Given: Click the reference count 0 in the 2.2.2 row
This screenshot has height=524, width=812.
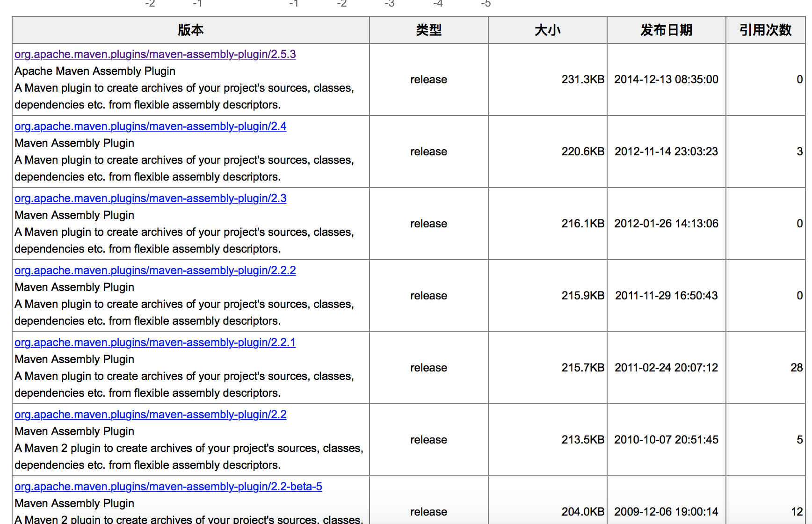Looking at the screenshot, I should click(800, 296).
